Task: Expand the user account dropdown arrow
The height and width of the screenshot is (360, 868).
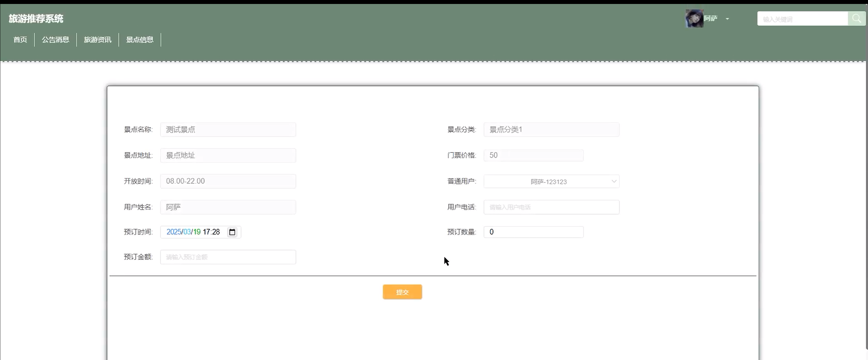Action: pyautogui.click(x=727, y=19)
